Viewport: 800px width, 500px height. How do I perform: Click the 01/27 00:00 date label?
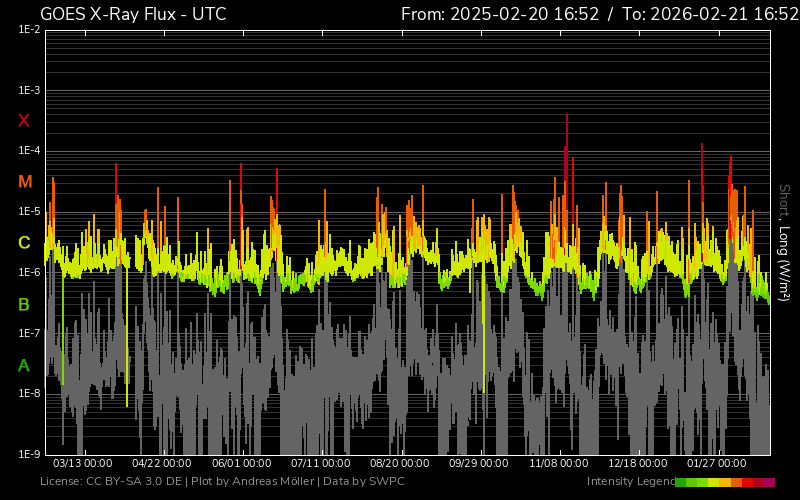click(x=717, y=464)
